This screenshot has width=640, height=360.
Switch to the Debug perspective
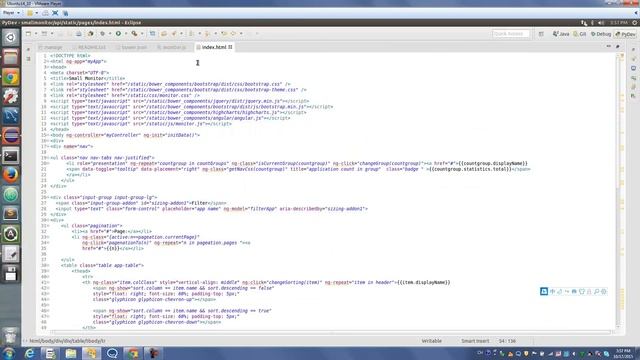coord(601,34)
